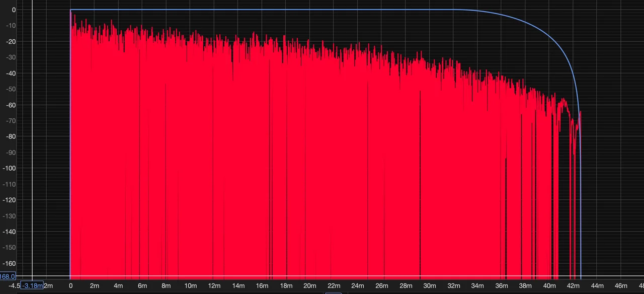
Task: Click the -130 label on level axis
Action: pyautogui.click(x=9, y=216)
